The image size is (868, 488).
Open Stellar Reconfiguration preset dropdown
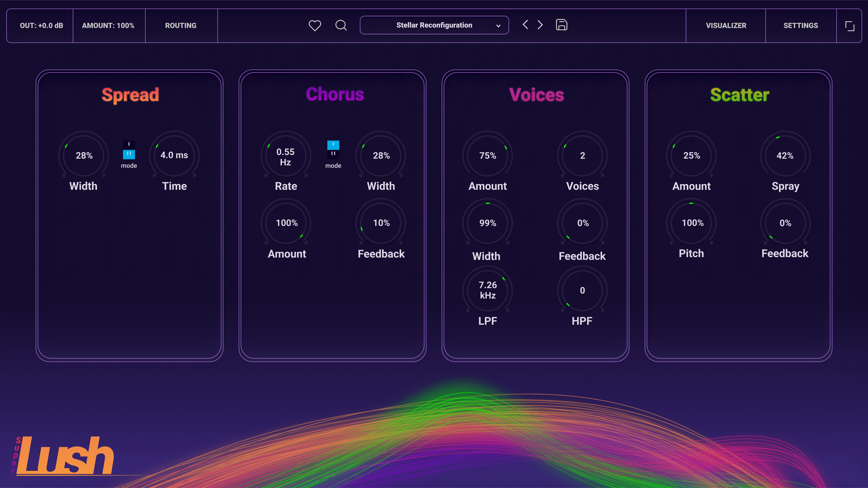[434, 25]
